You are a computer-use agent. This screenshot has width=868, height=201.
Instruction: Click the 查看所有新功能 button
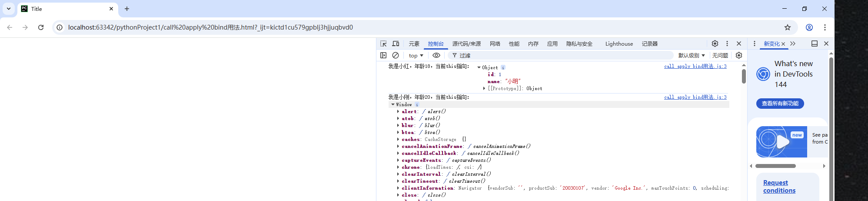click(780, 104)
